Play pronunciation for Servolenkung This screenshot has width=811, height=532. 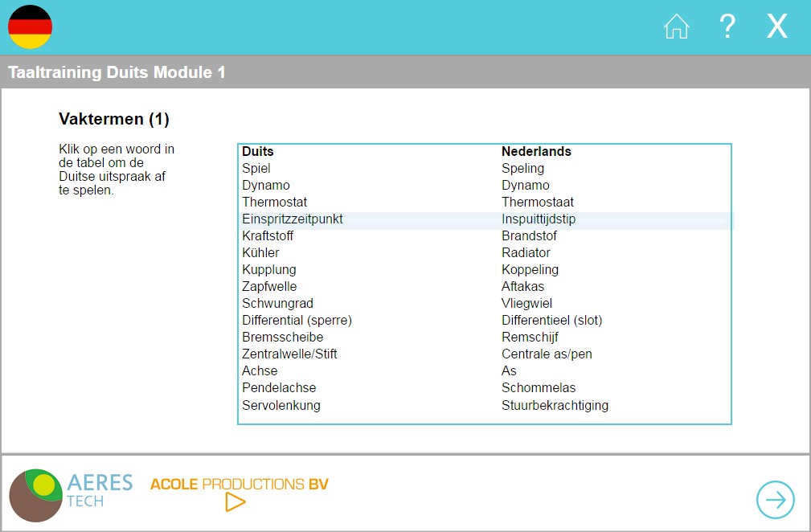coord(281,405)
